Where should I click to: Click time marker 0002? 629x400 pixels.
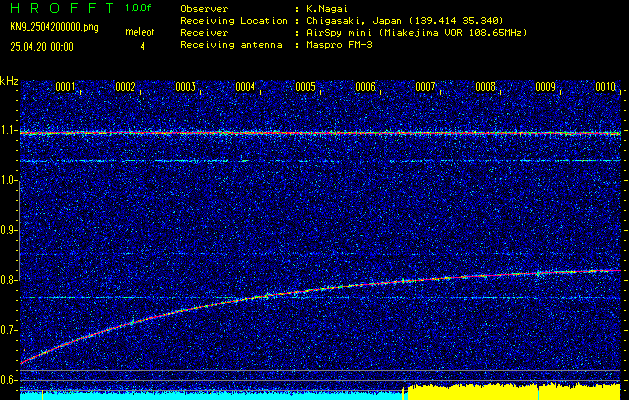click(125, 87)
